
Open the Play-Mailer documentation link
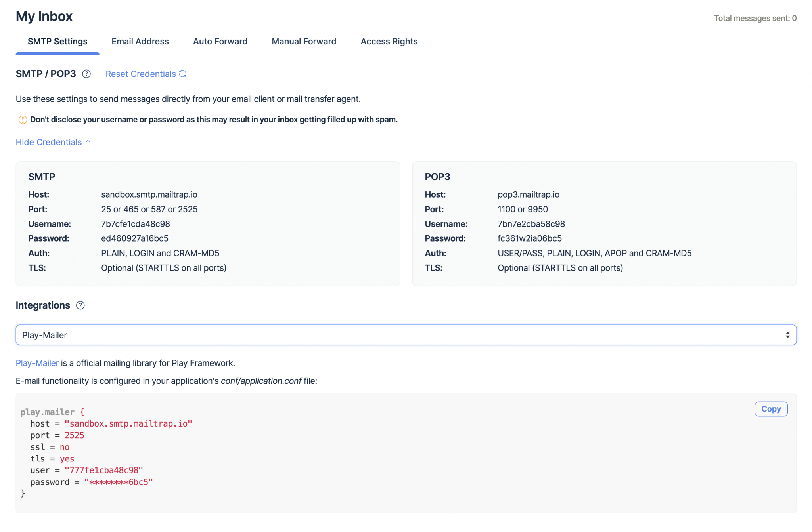point(37,363)
